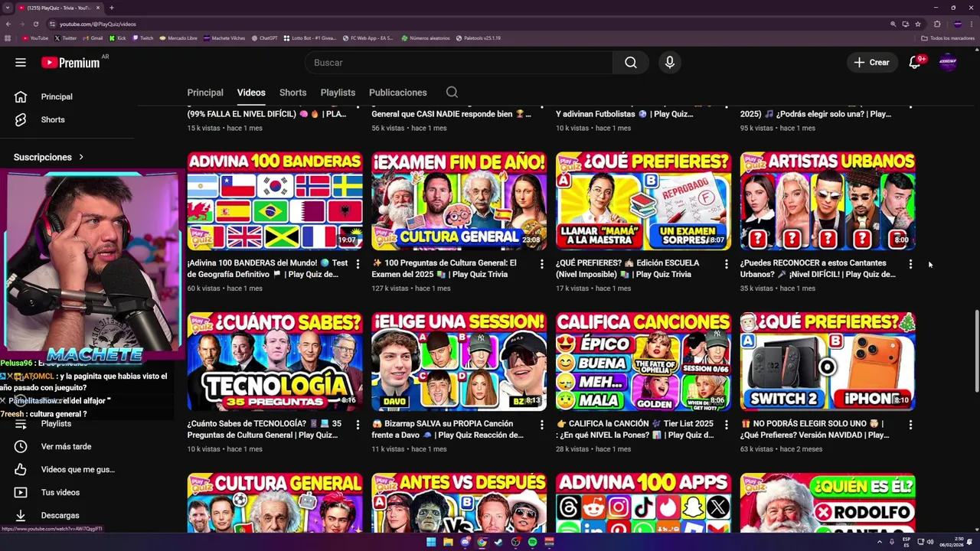The image size is (980, 551).
Task: Open the account avatar menu
Action: (948, 63)
